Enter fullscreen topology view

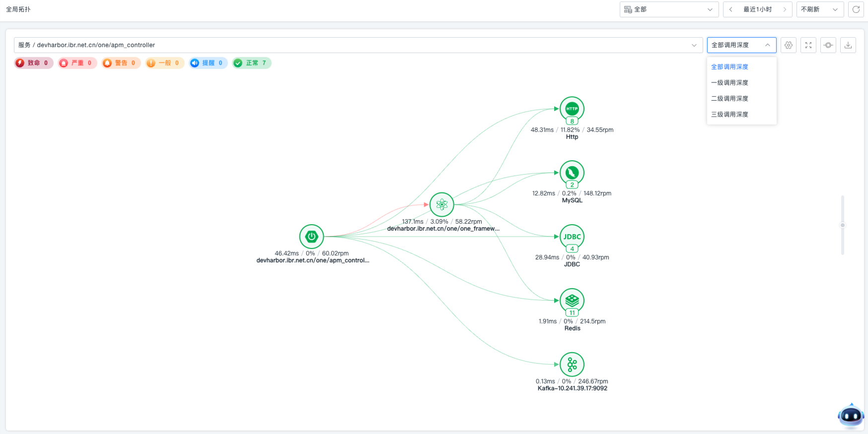pyautogui.click(x=808, y=45)
